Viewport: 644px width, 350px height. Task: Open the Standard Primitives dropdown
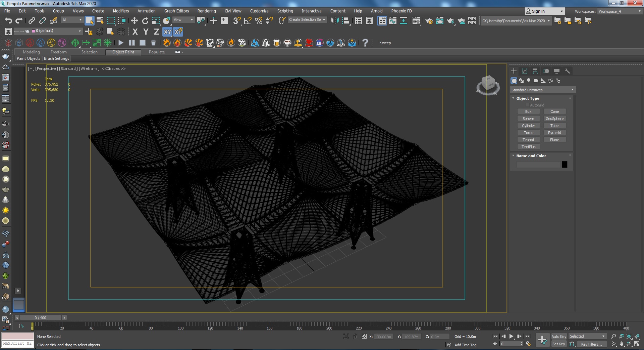tap(542, 90)
